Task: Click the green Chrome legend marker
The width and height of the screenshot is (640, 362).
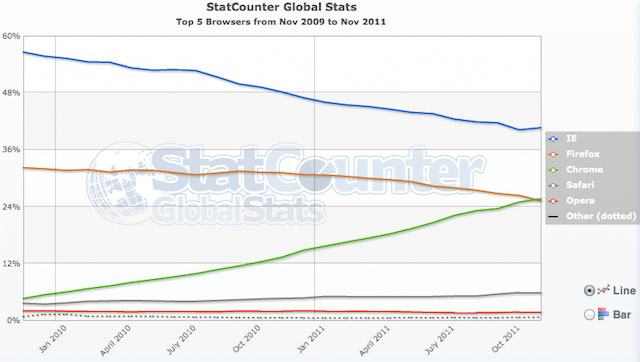Action: (553, 170)
